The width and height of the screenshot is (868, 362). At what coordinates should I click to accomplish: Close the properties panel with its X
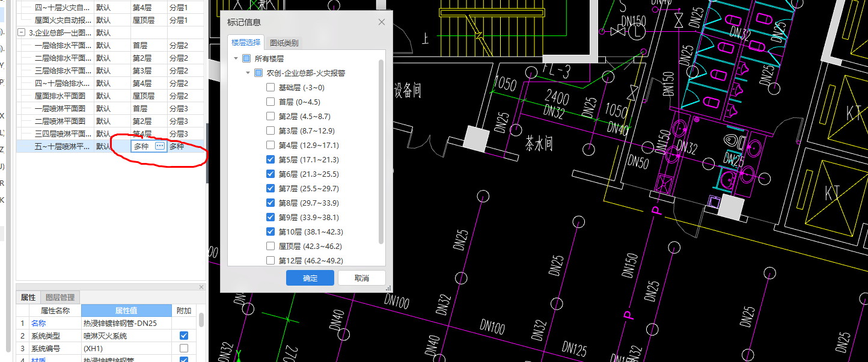pyautogui.click(x=201, y=287)
